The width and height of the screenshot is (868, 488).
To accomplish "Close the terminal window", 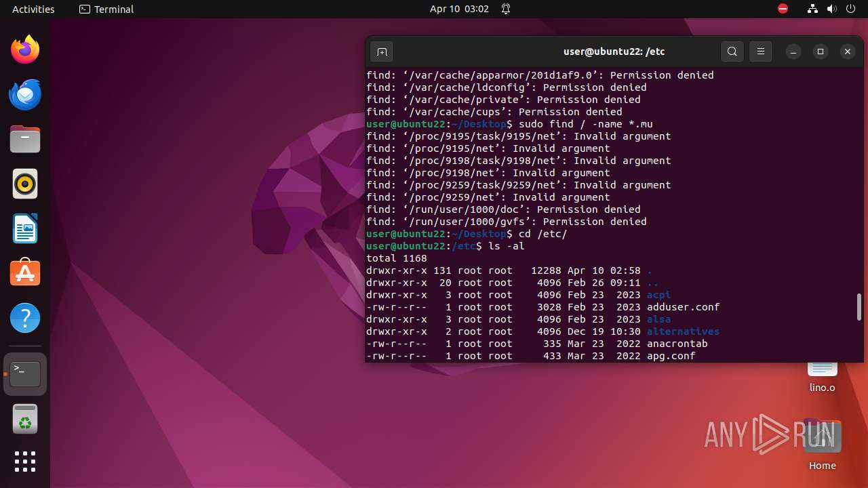I will click(848, 52).
